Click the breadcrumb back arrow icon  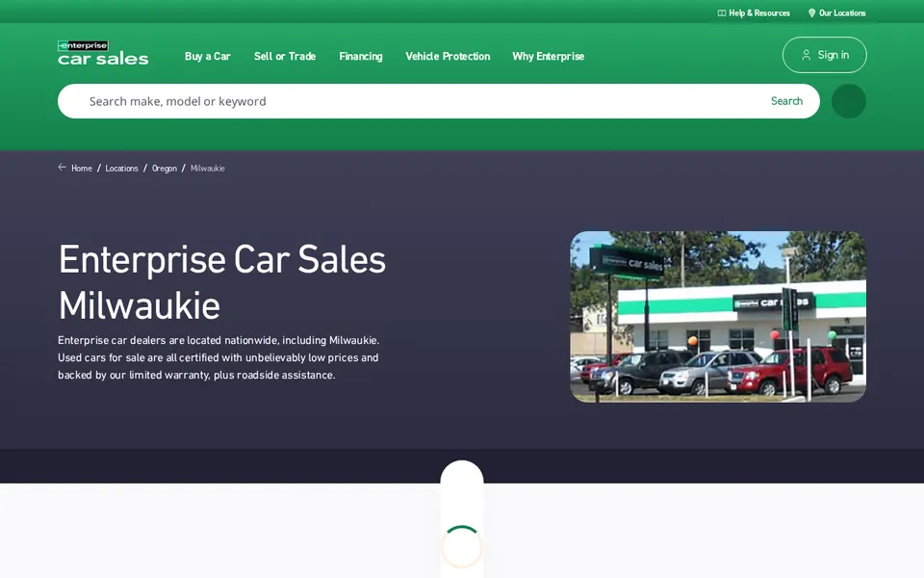point(62,168)
